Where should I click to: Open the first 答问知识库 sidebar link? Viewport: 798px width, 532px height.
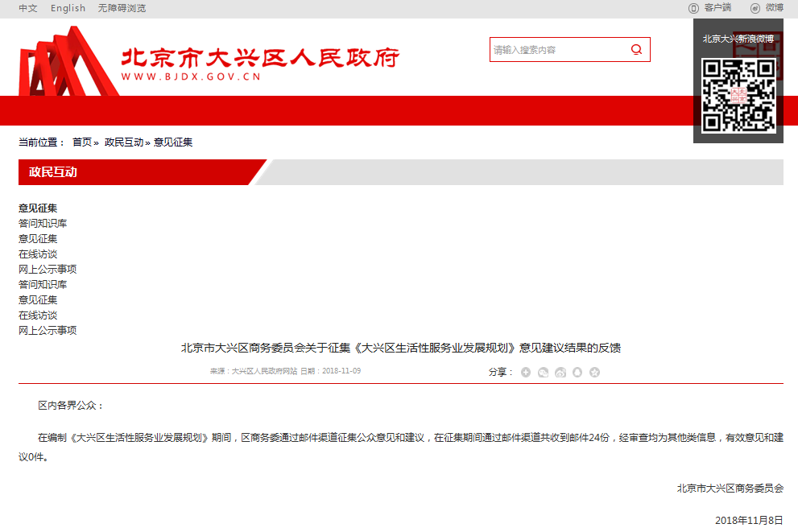coord(43,224)
